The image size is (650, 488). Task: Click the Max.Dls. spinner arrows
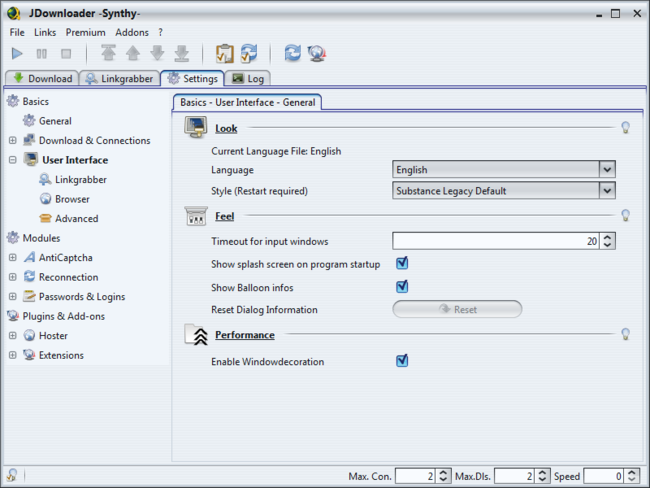point(542,476)
